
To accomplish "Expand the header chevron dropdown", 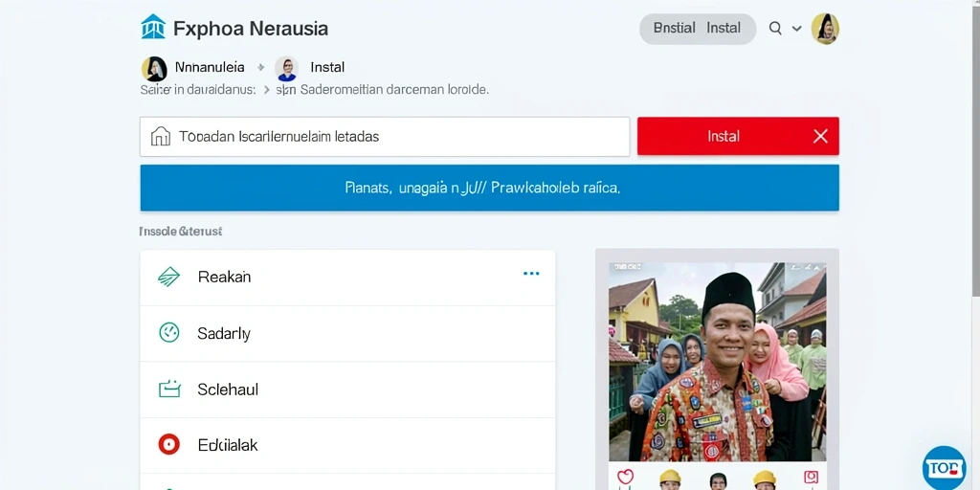I will [x=797, y=29].
